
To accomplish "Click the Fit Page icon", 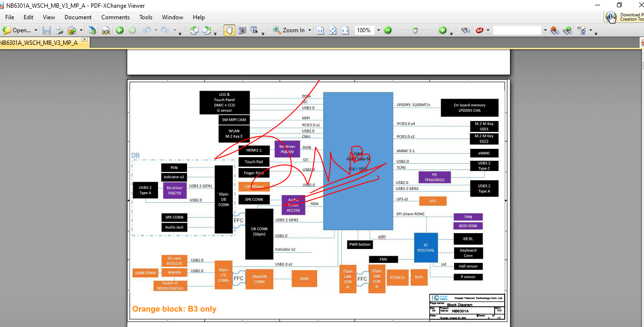I will (x=333, y=30).
